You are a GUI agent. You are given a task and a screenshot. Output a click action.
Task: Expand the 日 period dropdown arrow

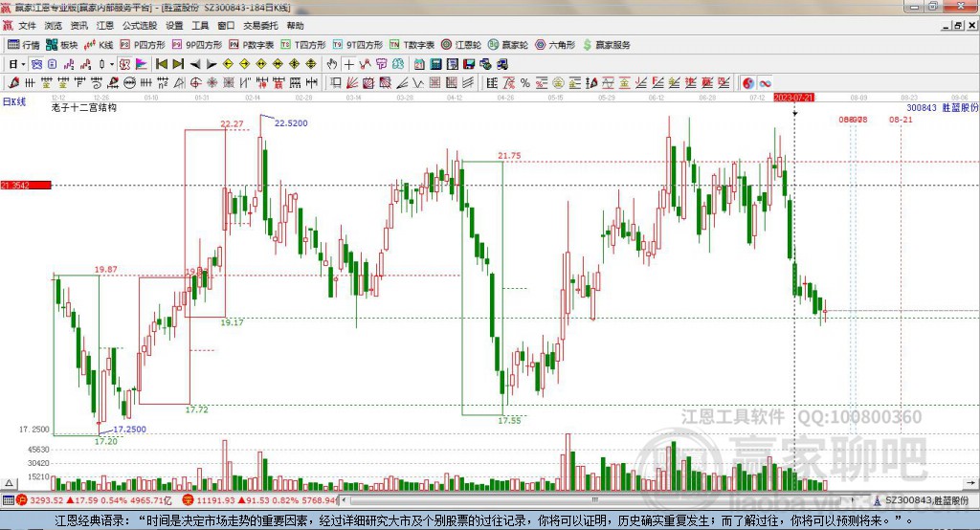click(23, 64)
